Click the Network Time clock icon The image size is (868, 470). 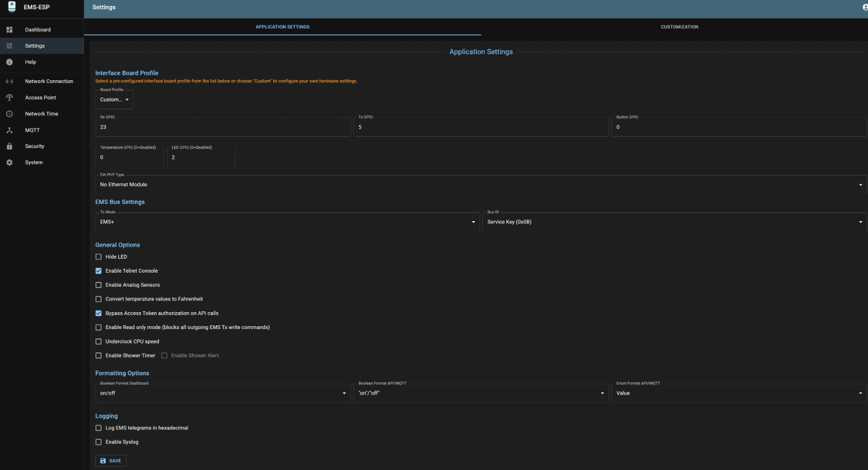(9, 114)
